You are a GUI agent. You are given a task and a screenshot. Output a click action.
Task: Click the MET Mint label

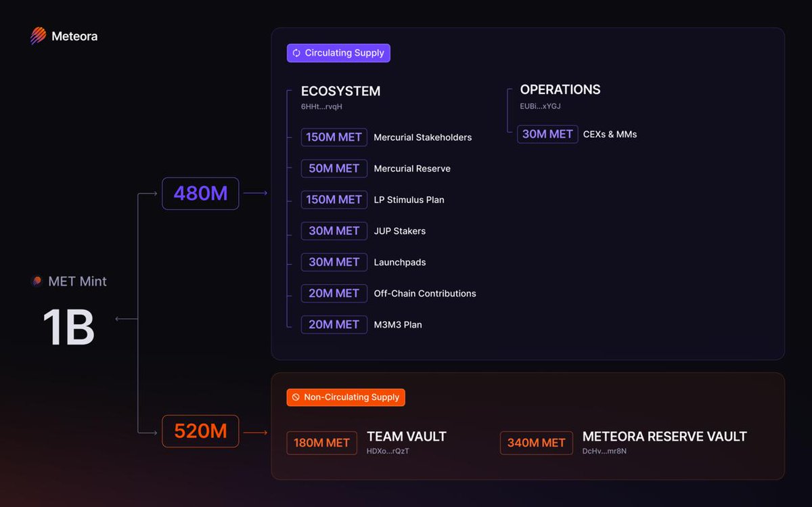[77, 281]
